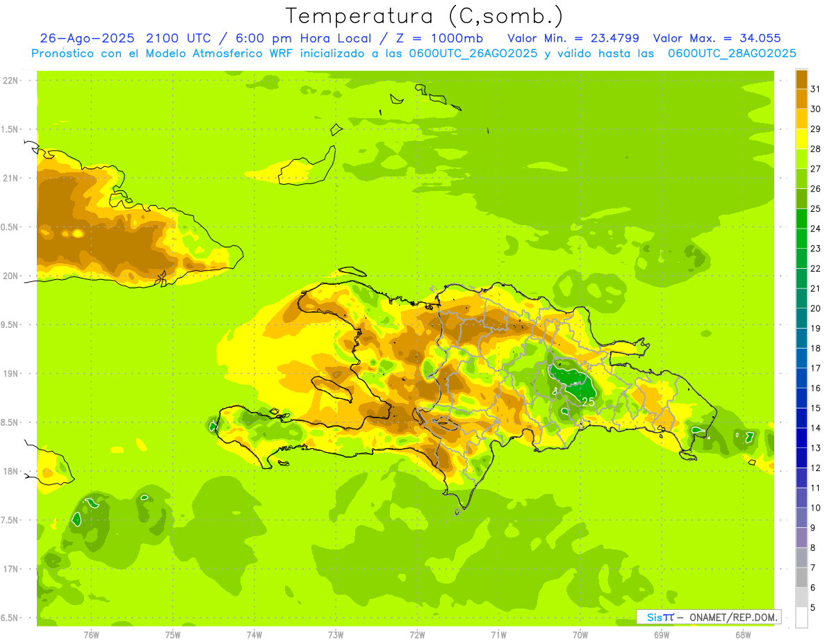This screenshot has width=834, height=644.
Task: Click the 19N latitude axis label
Action: (11, 373)
